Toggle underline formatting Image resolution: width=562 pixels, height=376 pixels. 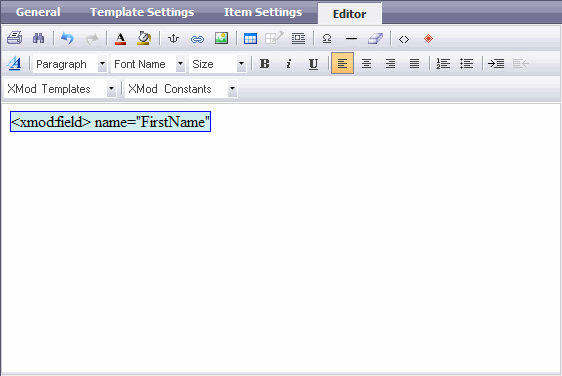click(x=313, y=64)
